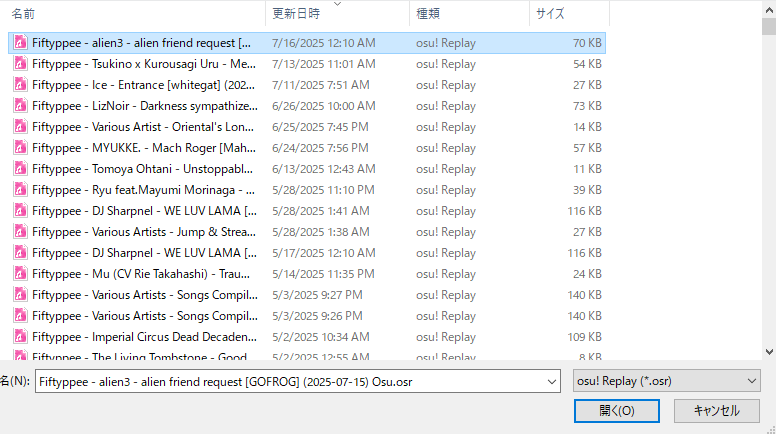Screen dimensions: 776x434
Task: Click the date '7/11/2025 7:51 AM'
Action: point(321,85)
